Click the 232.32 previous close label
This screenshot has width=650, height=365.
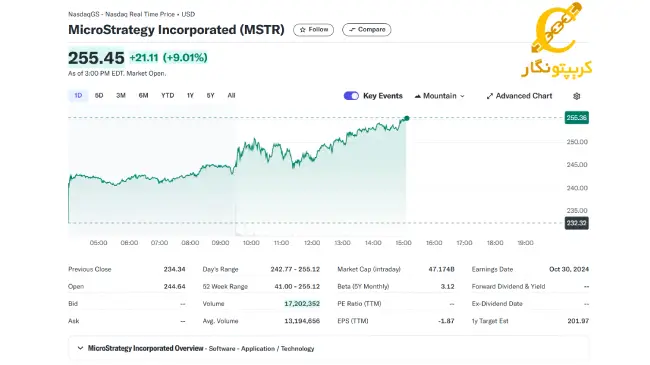[577, 223]
